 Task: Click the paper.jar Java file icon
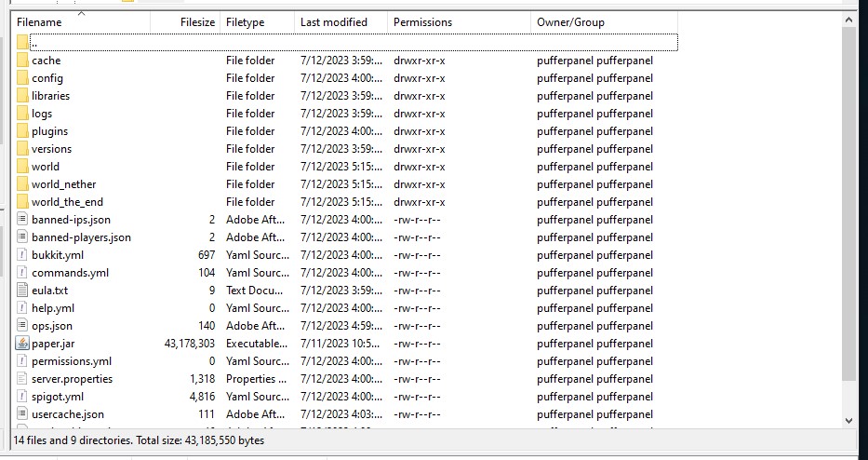[x=22, y=344]
